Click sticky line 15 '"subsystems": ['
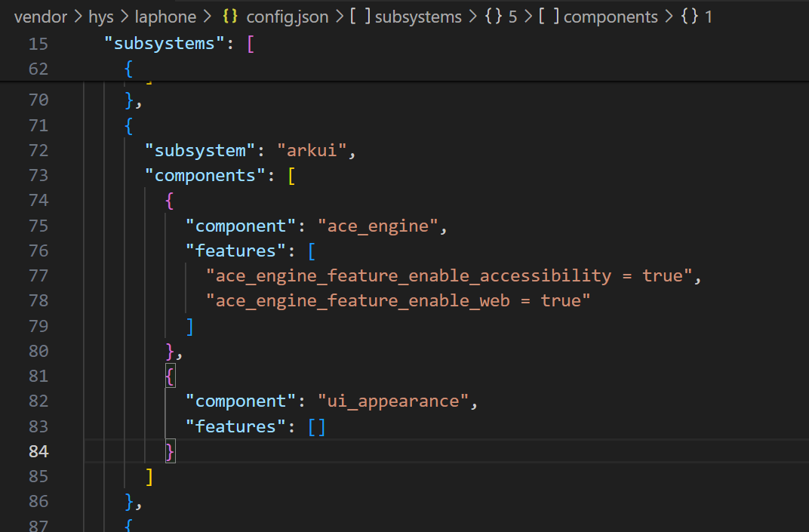809x532 pixels. point(179,43)
